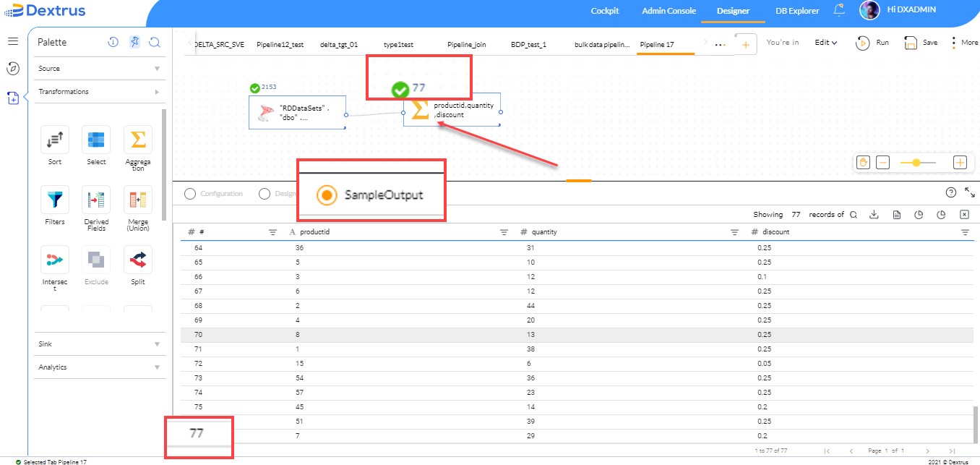Go to the Admin Console menu
Screen dimensions: 980x465
(x=669, y=11)
